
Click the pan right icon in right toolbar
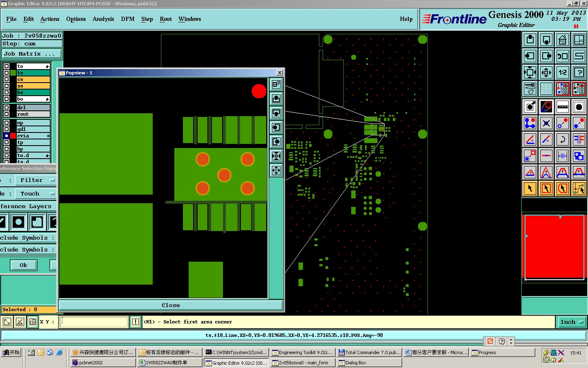pos(546,56)
